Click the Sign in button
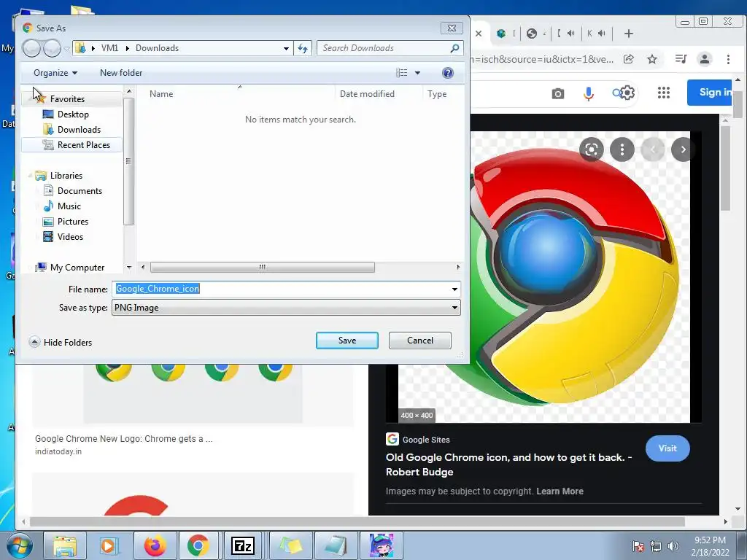This screenshot has height=560, width=747. point(709,93)
